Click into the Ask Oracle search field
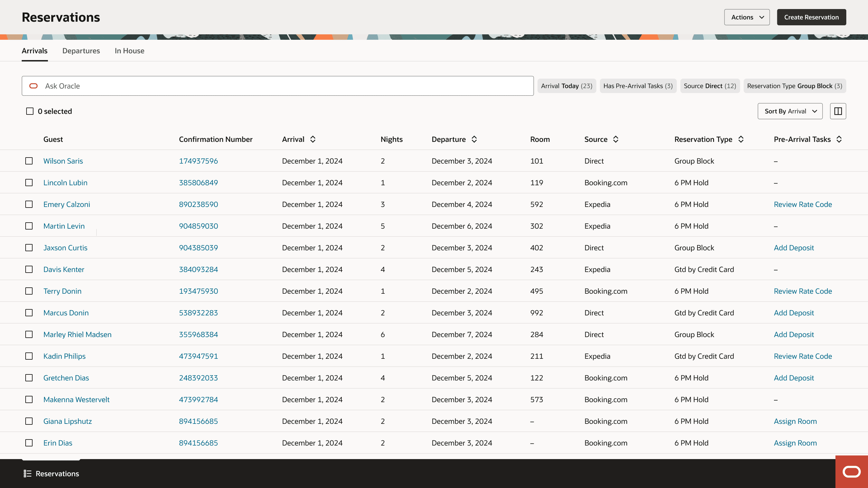868x488 pixels. click(x=278, y=86)
